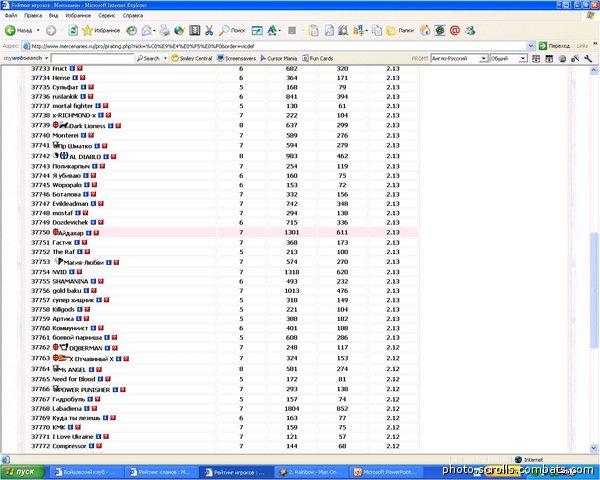Click the Пуск start button
600x480 pixels.
coord(22,472)
